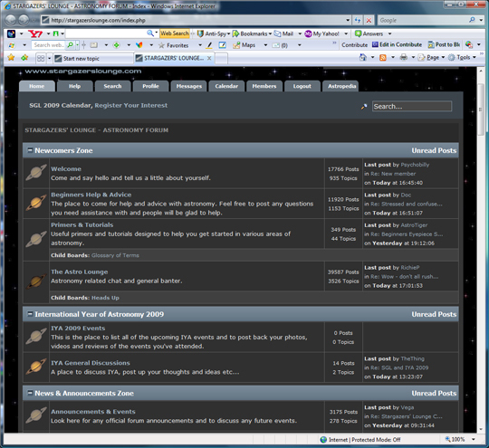Click the highlighter pencil icon in the toolbar
The image size is (489, 448).
click(209, 45)
